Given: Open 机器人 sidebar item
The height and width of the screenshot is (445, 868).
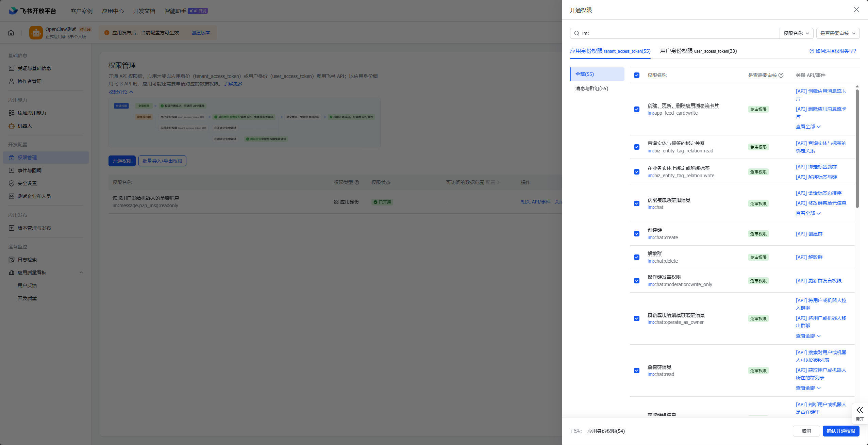Looking at the screenshot, I should [x=24, y=126].
